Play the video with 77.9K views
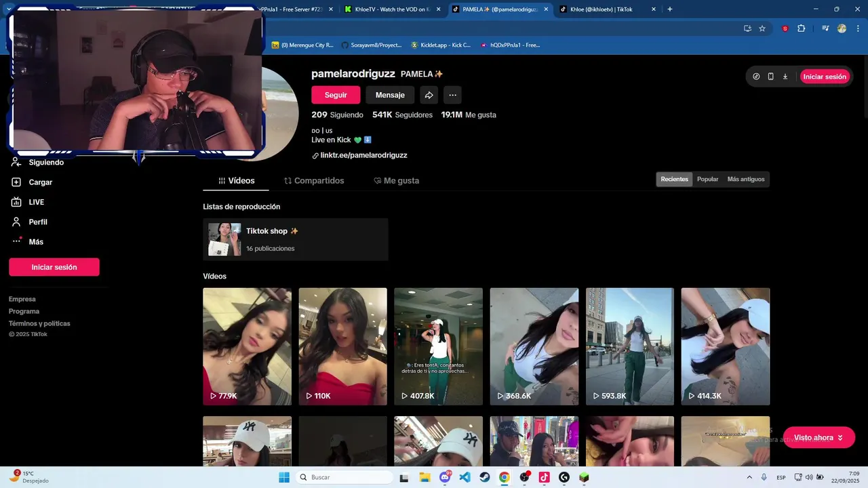 (247, 346)
